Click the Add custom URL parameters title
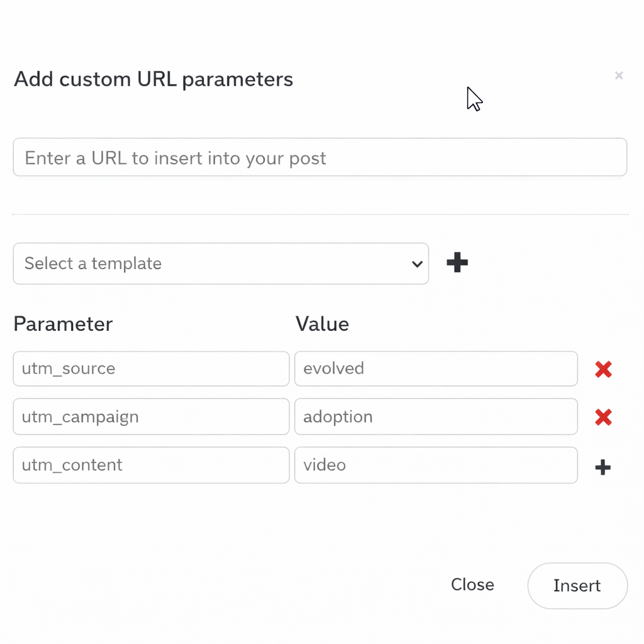The image size is (644, 644). (153, 80)
